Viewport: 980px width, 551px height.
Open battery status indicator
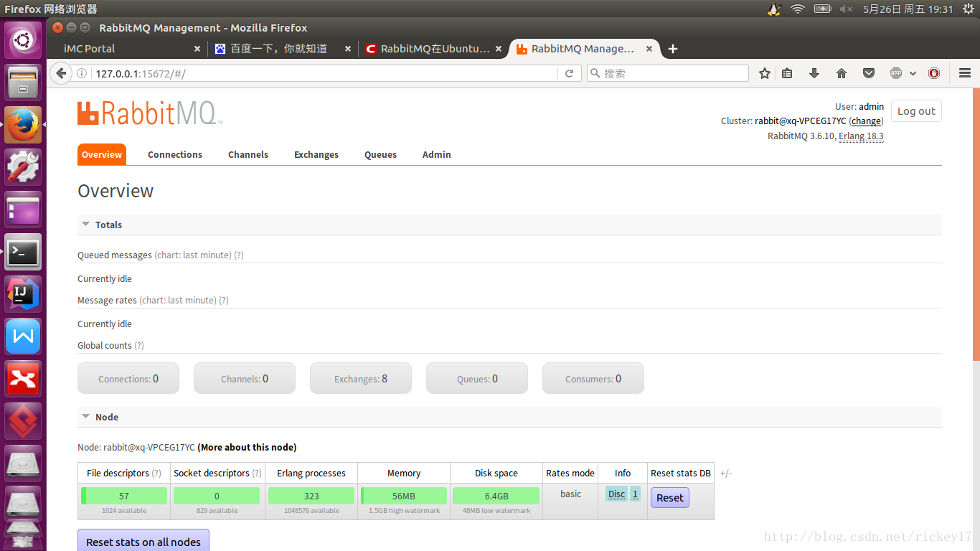[822, 9]
